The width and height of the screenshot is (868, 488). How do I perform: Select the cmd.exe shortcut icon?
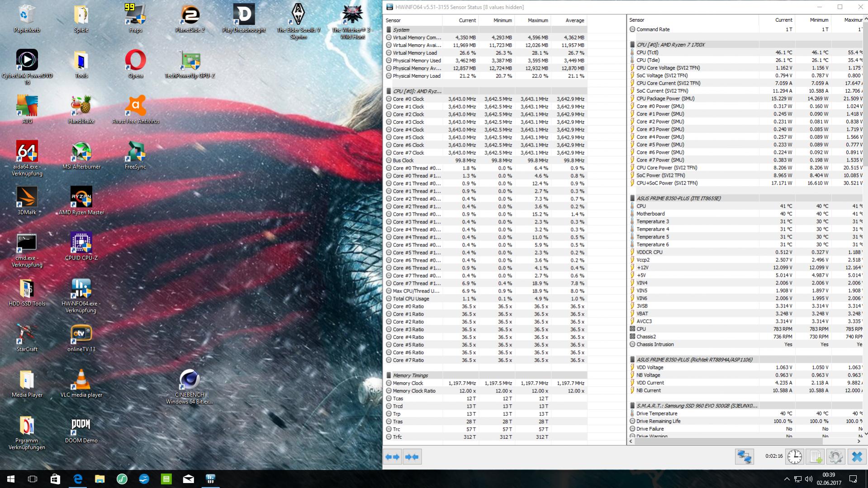tap(27, 250)
